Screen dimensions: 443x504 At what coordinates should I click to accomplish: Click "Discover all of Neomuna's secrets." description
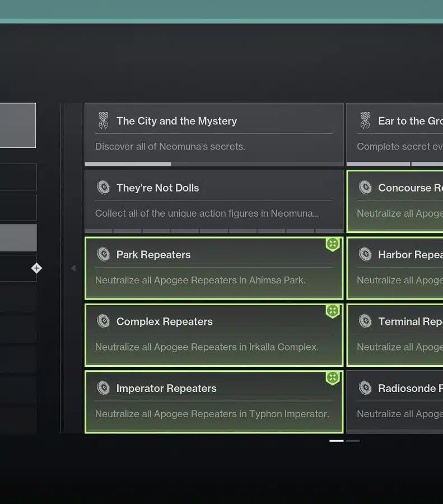170,147
